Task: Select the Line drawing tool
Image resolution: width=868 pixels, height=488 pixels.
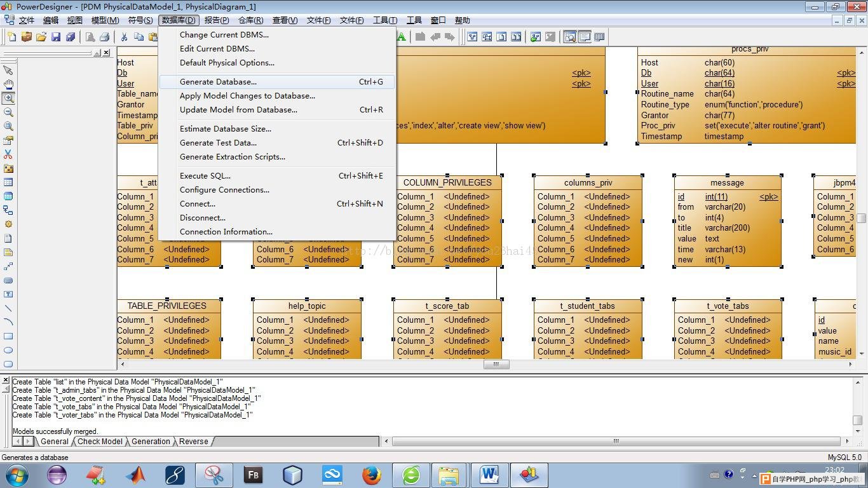Action: point(8,308)
